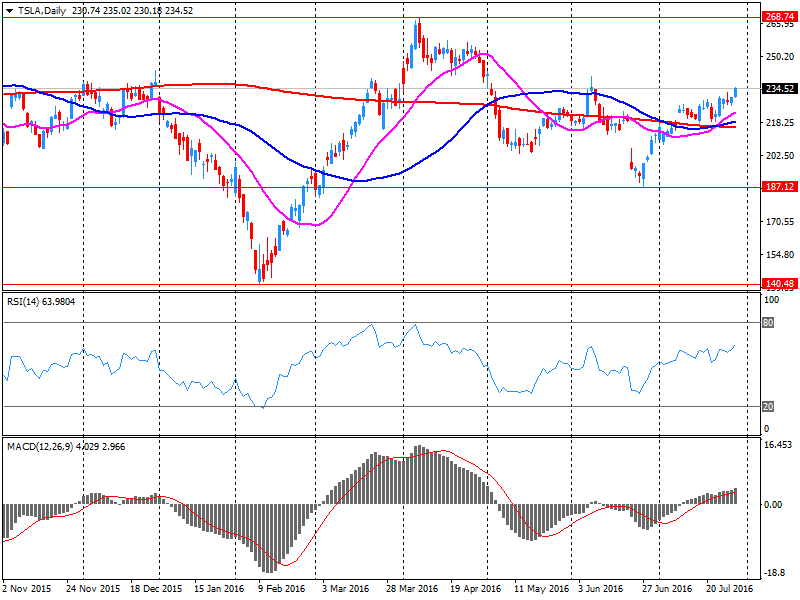800x600 pixels.
Task: Click the 218.25 price scale value
Action: pyautogui.click(x=780, y=122)
